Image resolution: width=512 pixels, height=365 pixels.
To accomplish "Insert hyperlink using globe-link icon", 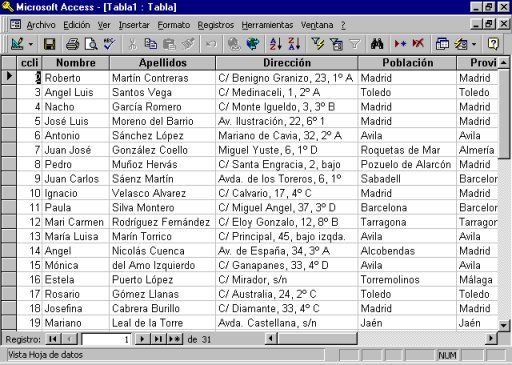I will coord(234,44).
